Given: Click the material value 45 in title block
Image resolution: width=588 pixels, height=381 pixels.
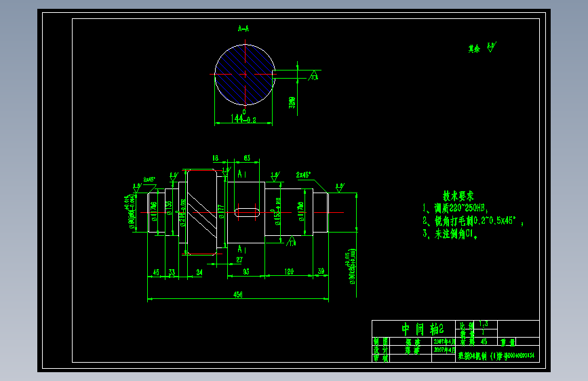Looking at the screenshot, I should [x=484, y=342].
